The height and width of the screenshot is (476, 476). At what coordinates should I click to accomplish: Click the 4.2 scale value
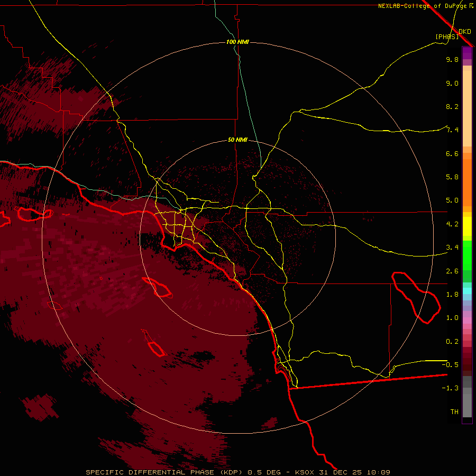pyautogui.click(x=452, y=224)
